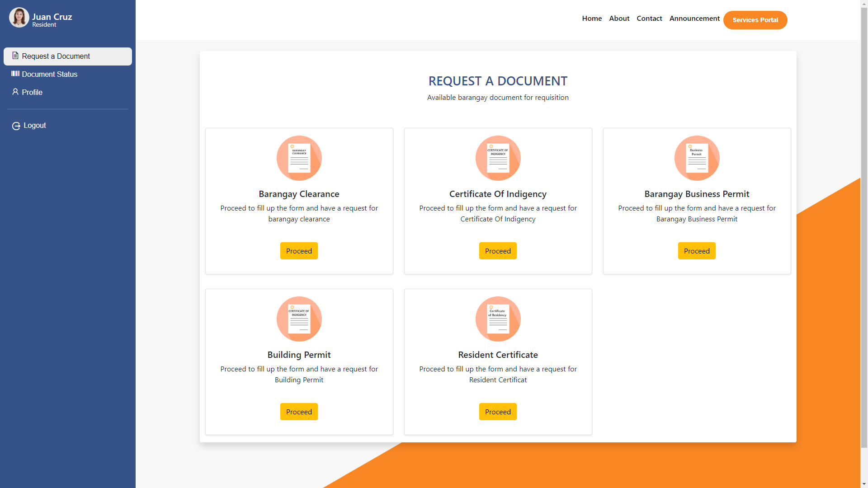
Task: Click the Services Portal button
Action: [x=755, y=20]
